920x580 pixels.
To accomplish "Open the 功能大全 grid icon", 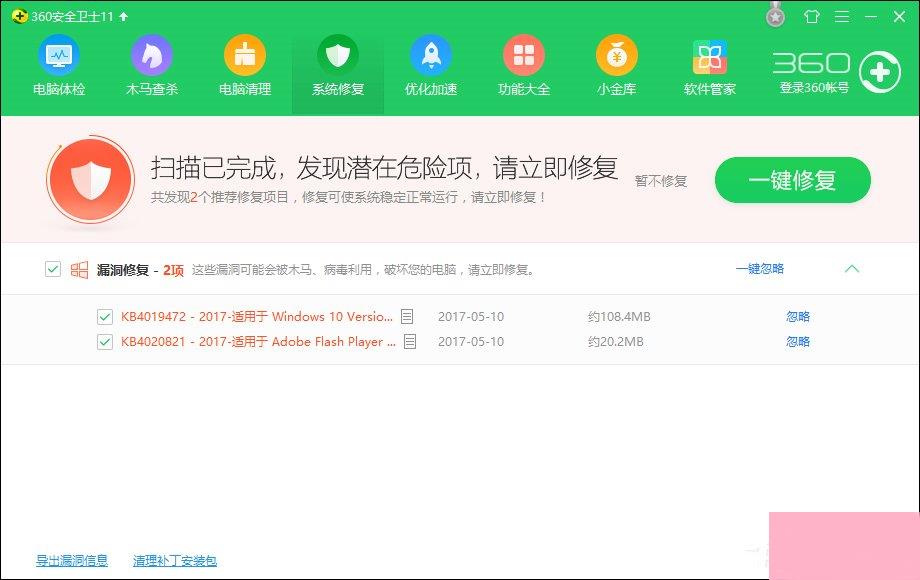I will tap(523, 56).
